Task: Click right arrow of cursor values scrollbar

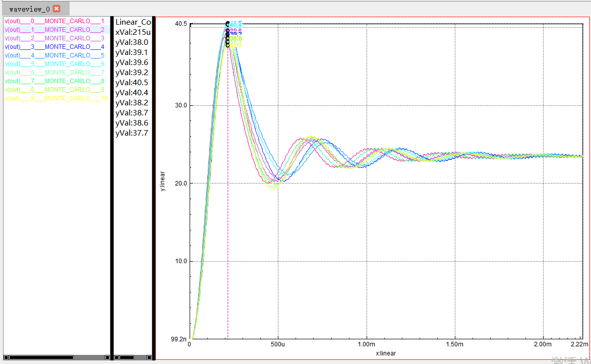Action: (x=149, y=357)
